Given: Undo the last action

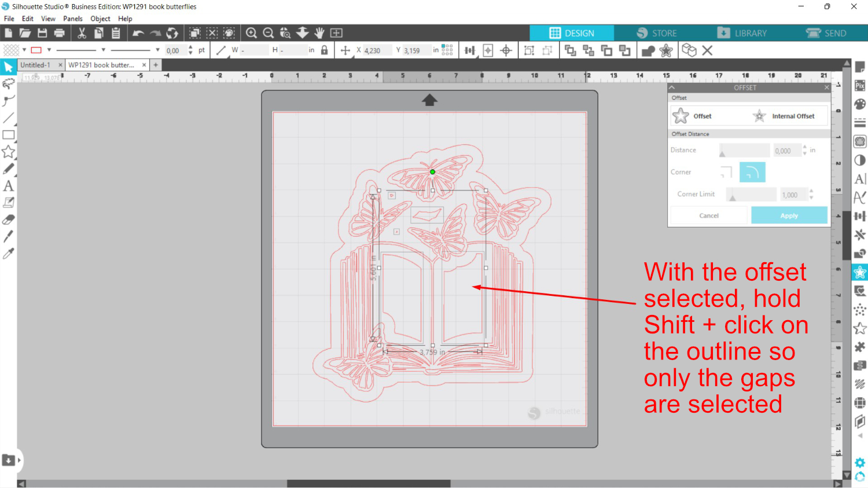Looking at the screenshot, I should [x=138, y=33].
